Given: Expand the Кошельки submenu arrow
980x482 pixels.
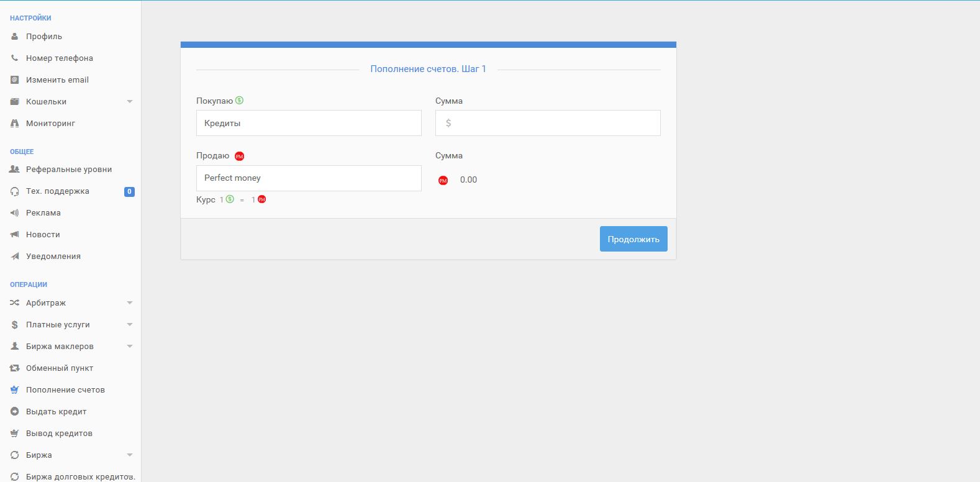Looking at the screenshot, I should [130, 102].
